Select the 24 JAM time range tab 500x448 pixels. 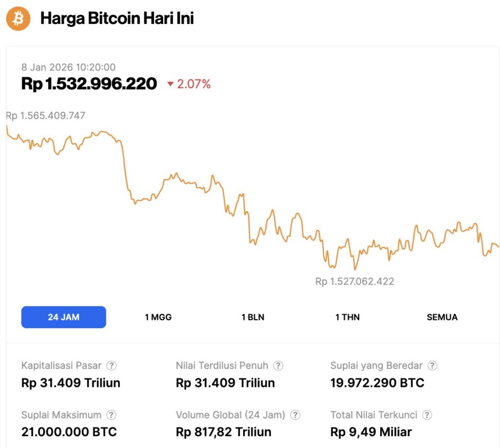pos(63,317)
